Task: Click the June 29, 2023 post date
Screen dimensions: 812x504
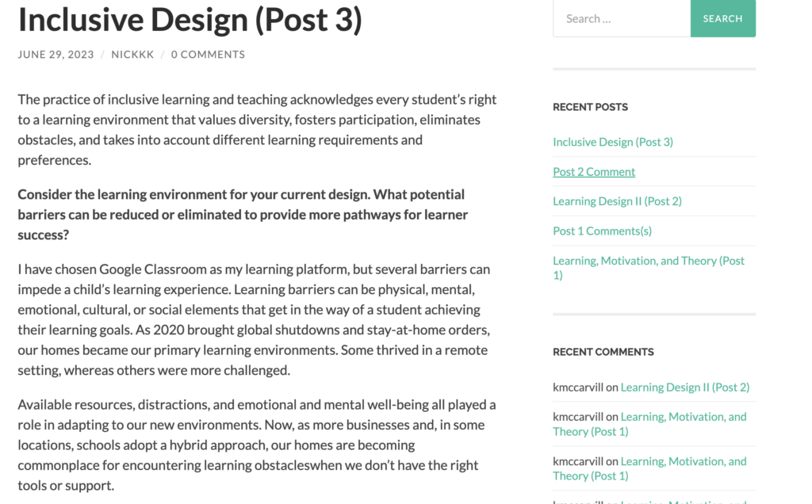Action: click(x=56, y=55)
